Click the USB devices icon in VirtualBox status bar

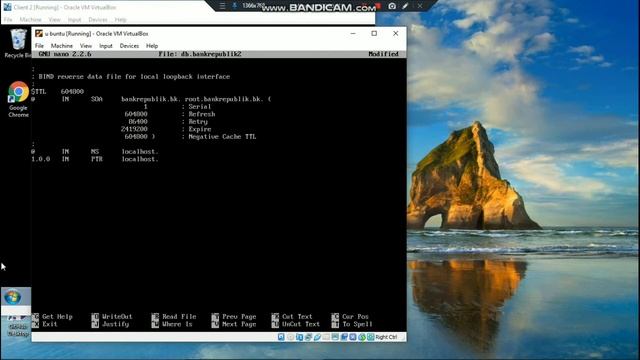pyautogui.click(x=317, y=337)
